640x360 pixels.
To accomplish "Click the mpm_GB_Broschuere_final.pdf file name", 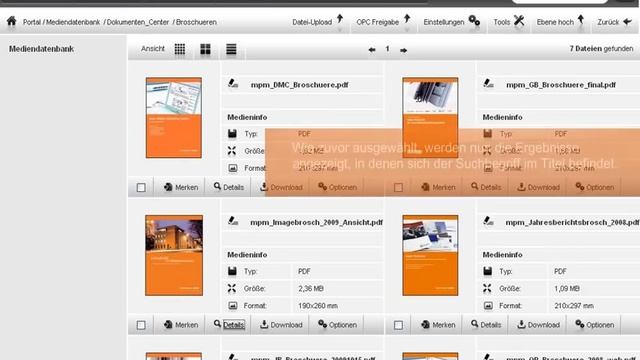I will click(x=561, y=85).
